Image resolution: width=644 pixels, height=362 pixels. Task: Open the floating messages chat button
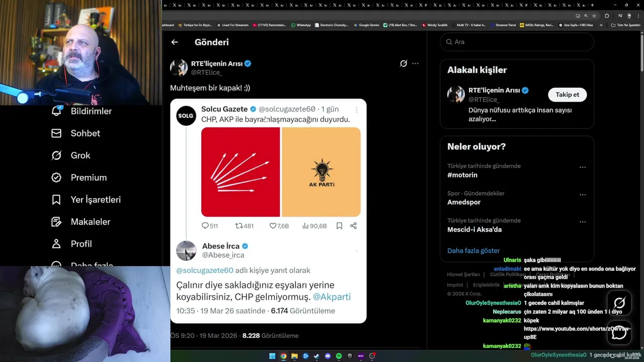[619, 333]
